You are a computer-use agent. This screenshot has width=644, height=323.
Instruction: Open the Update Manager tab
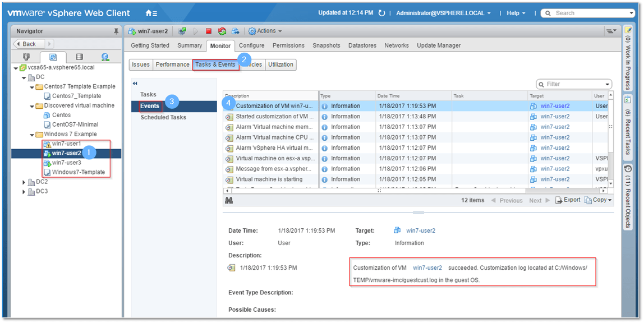439,45
